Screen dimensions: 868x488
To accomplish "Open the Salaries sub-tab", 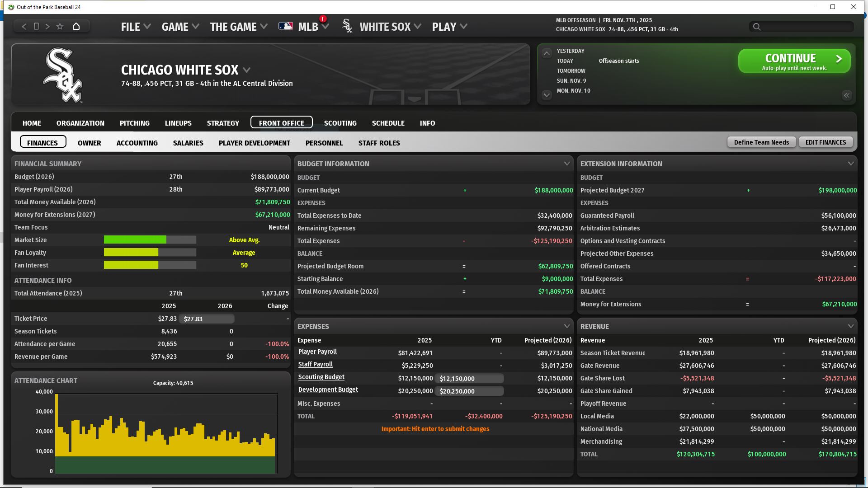I will tap(188, 143).
